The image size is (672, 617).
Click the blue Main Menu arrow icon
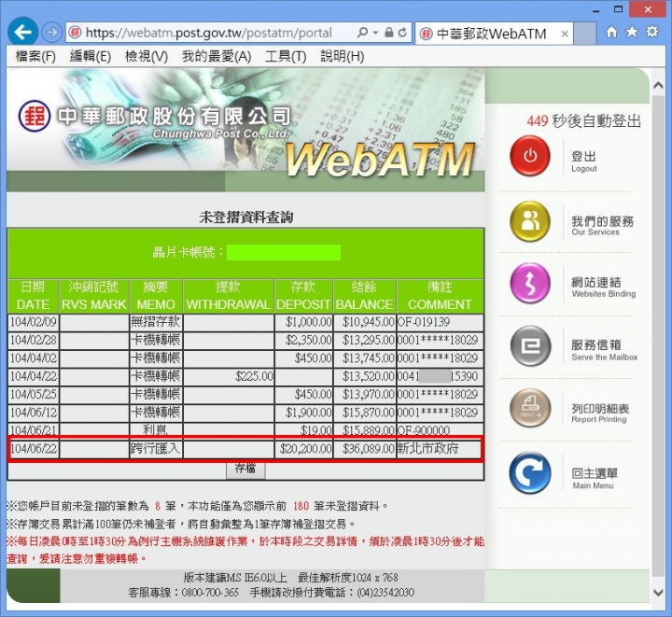click(x=530, y=472)
